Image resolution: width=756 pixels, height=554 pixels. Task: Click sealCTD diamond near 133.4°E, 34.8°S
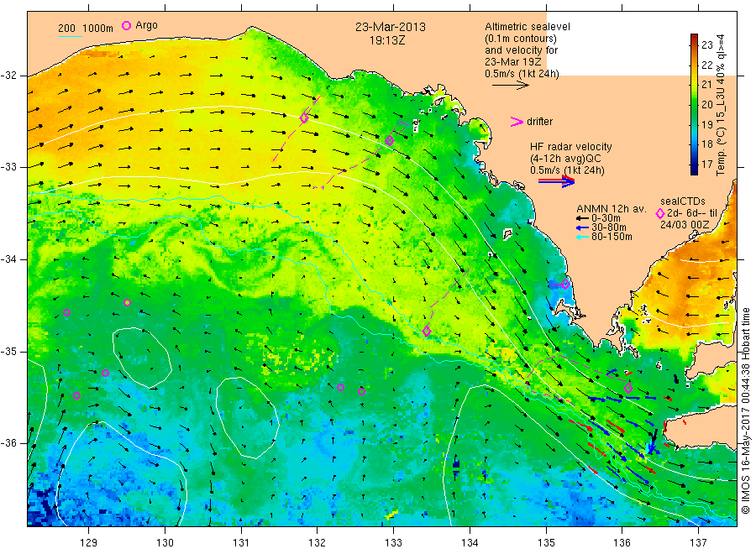[x=427, y=332]
